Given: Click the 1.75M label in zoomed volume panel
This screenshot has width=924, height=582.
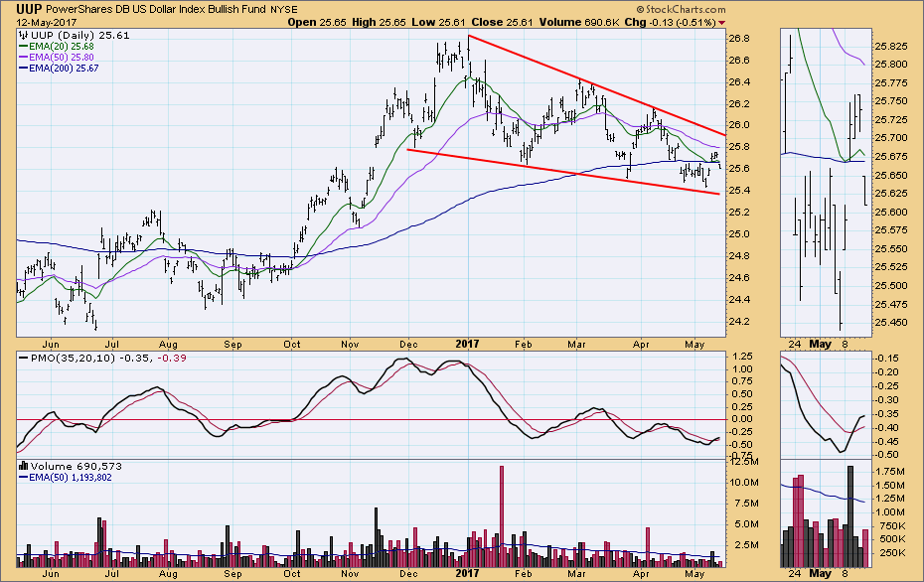Looking at the screenshot, I should click(x=890, y=471).
